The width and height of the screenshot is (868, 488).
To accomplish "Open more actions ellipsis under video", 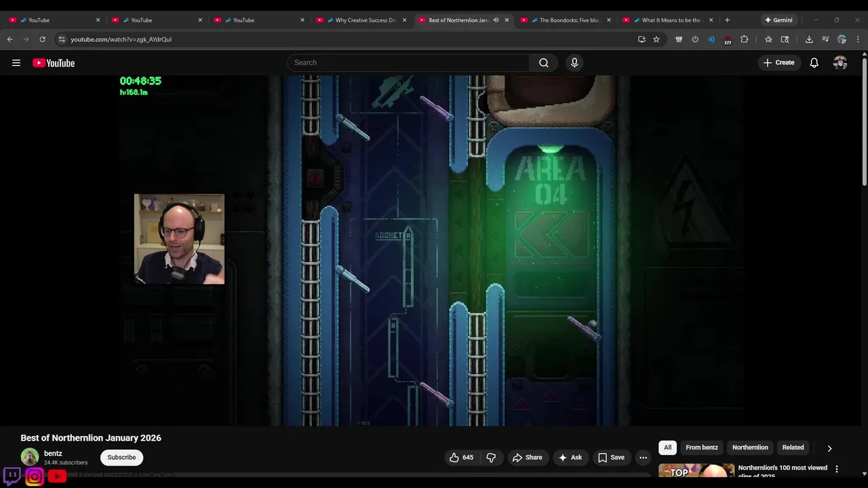I will (x=643, y=457).
